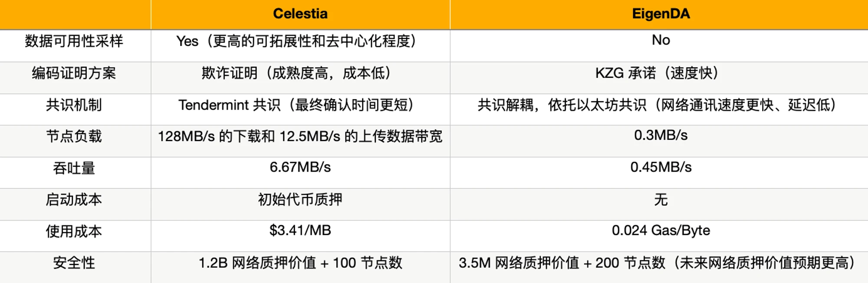Click the 初始代币质押 cell
This screenshot has height=283, width=868.
300,199
